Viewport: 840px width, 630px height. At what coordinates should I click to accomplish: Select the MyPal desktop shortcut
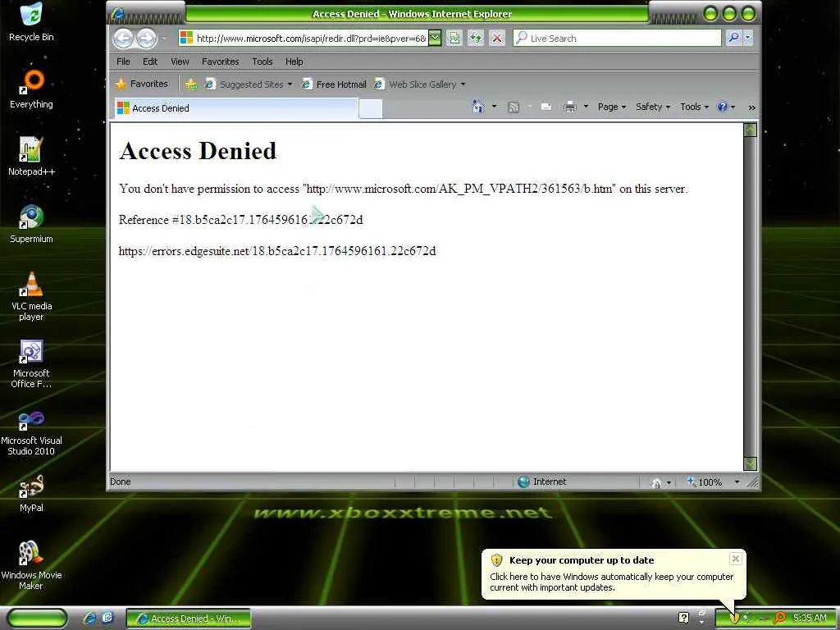click(31, 494)
